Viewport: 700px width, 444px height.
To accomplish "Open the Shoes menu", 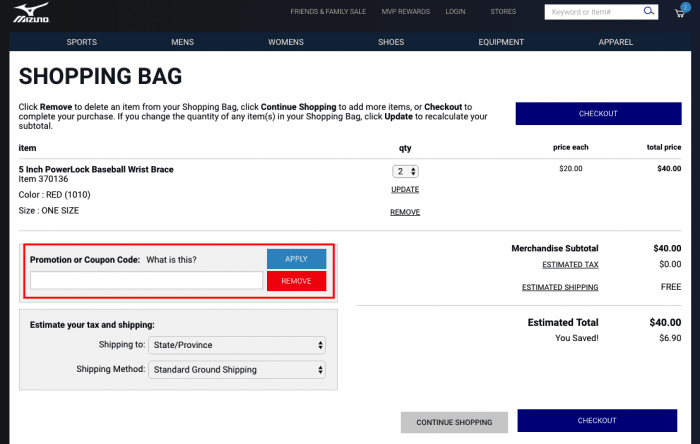I will [x=391, y=42].
